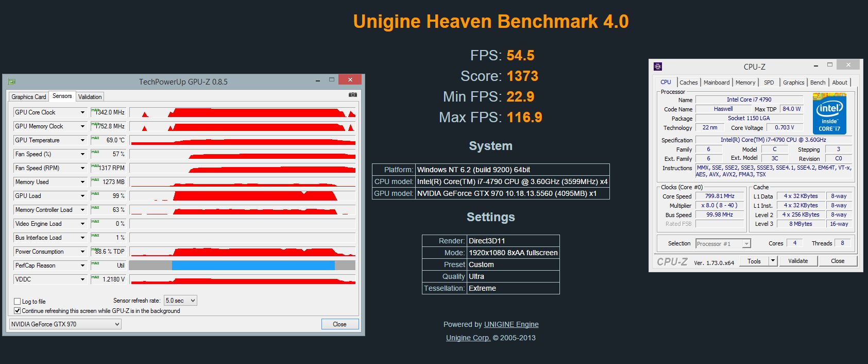Open NVIDIA GeForce GTX 970 device selector
The height and width of the screenshot is (364, 868).
point(65,324)
